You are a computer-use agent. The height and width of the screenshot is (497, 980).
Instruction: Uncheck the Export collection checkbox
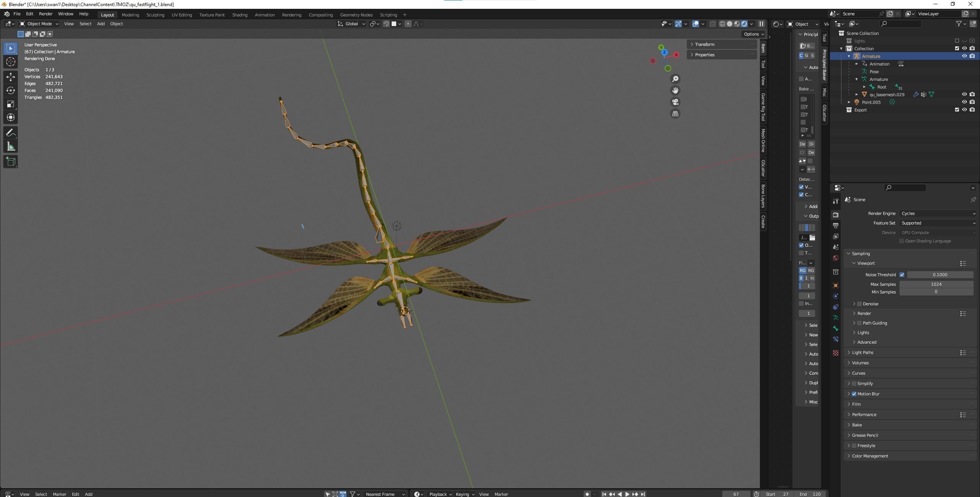coord(957,110)
